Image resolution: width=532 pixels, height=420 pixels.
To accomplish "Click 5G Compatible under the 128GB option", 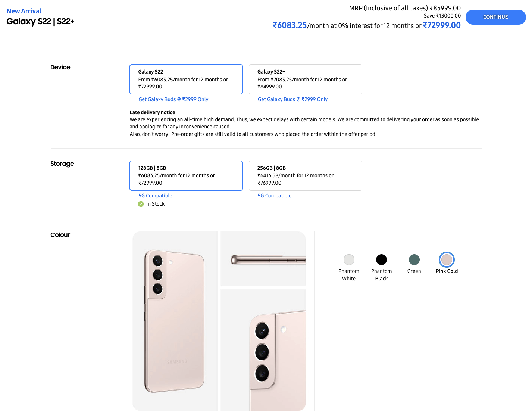I will tap(155, 196).
